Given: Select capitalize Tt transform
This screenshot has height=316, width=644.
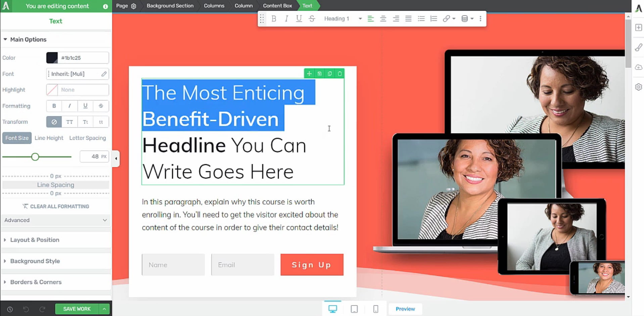Looking at the screenshot, I should click(x=85, y=122).
